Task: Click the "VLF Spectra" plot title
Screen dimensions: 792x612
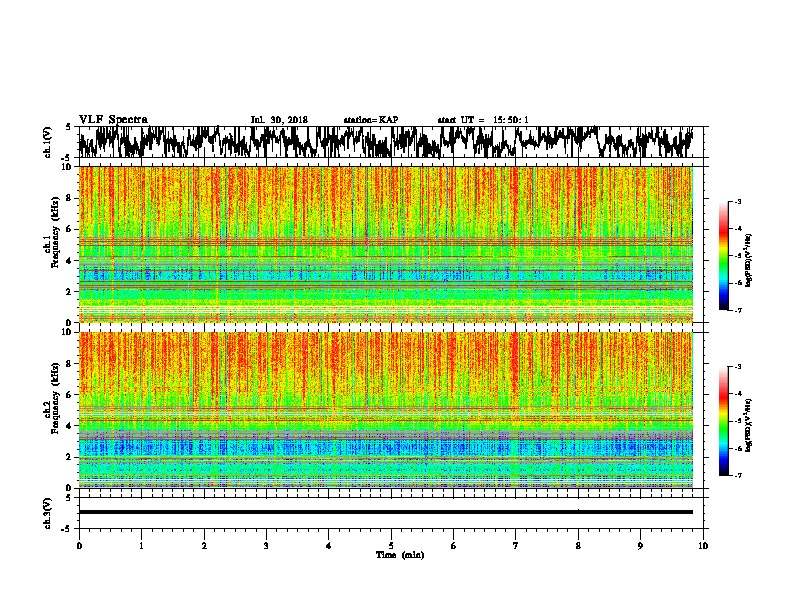Action: click(x=113, y=120)
